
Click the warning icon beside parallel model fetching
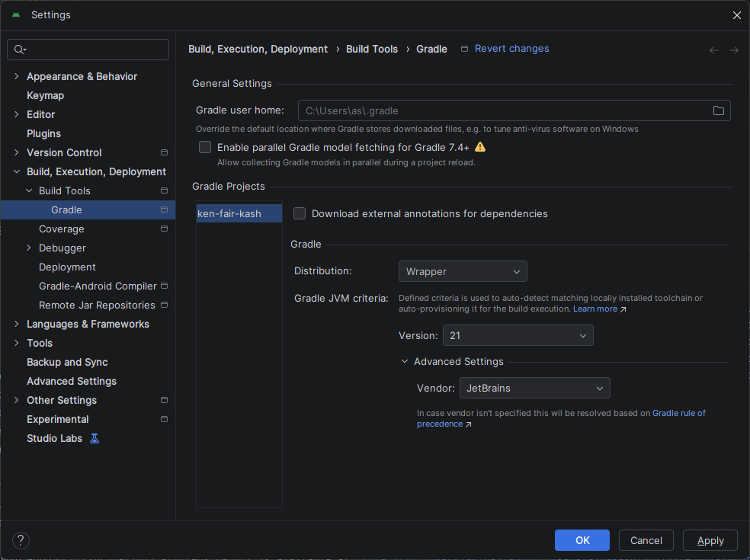(x=479, y=147)
